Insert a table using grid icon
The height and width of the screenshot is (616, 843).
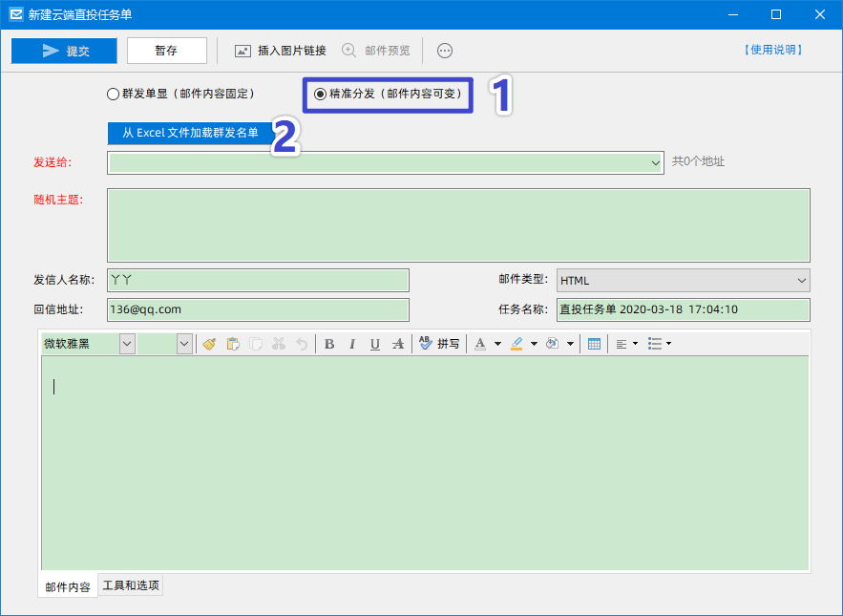click(594, 344)
